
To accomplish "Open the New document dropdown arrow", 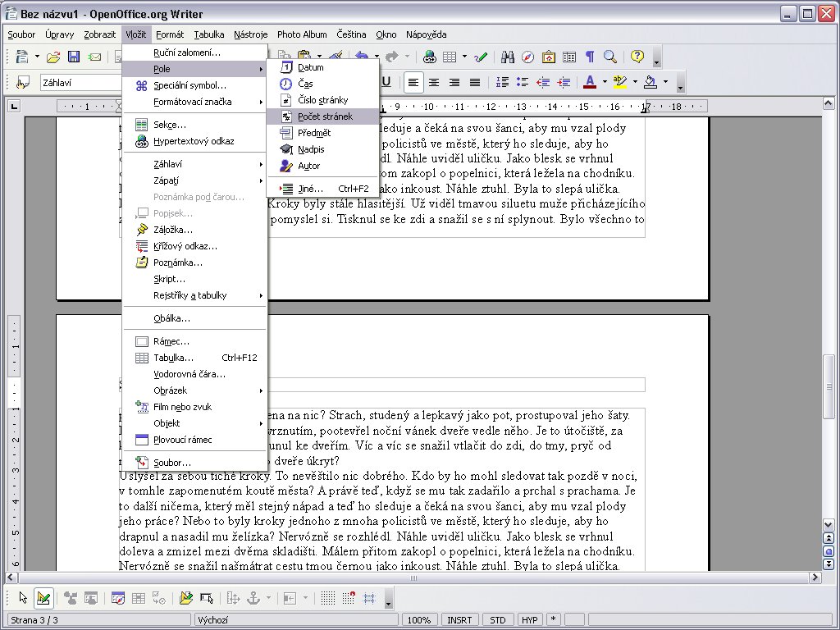I will pos(37,57).
